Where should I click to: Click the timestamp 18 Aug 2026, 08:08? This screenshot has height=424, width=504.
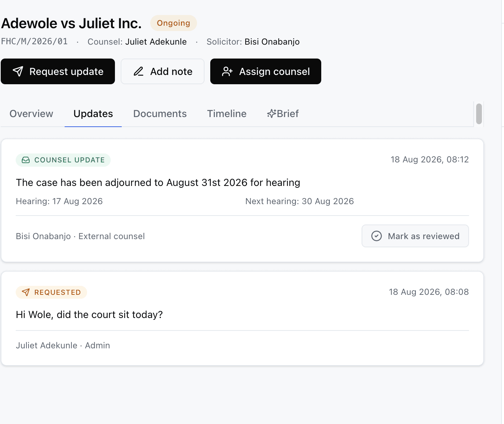[x=429, y=292]
